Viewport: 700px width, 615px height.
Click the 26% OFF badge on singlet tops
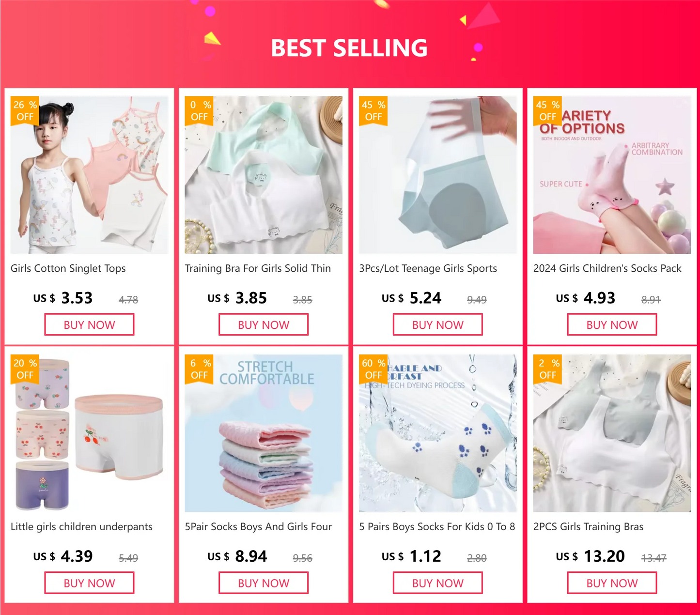(25, 111)
